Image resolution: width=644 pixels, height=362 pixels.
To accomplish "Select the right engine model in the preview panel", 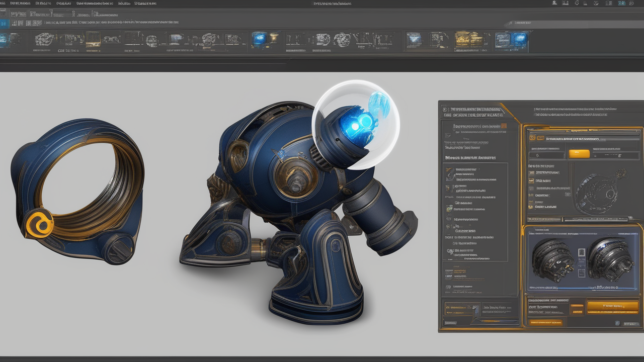I will point(611,259).
